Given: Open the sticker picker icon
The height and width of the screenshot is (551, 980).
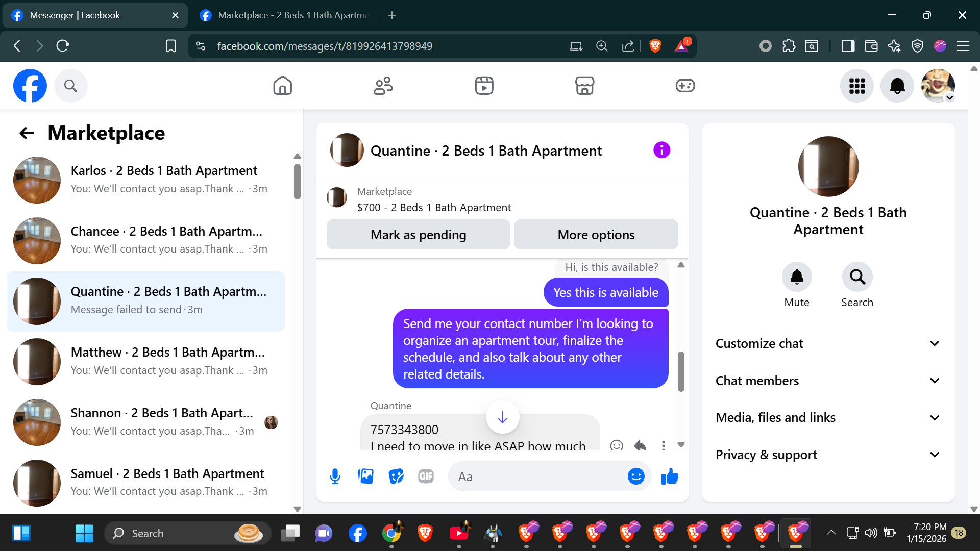Looking at the screenshot, I should (x=396, y=477).
